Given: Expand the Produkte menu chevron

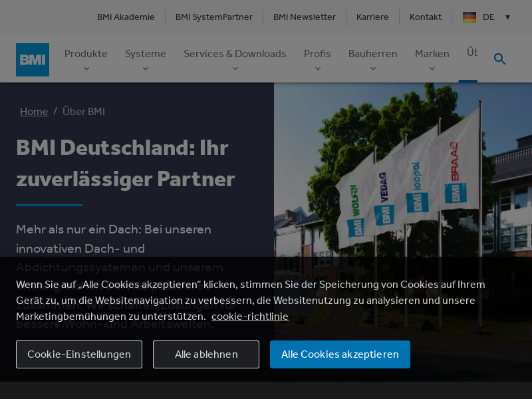Looking at the screenshot, I should click(86, 68).
